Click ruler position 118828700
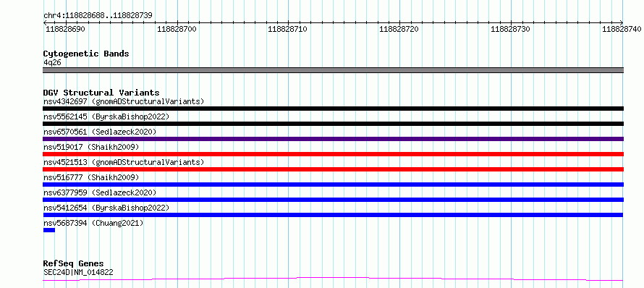This screenshot has height=288, width=644. pyautogui.click(x=177, y=29)
